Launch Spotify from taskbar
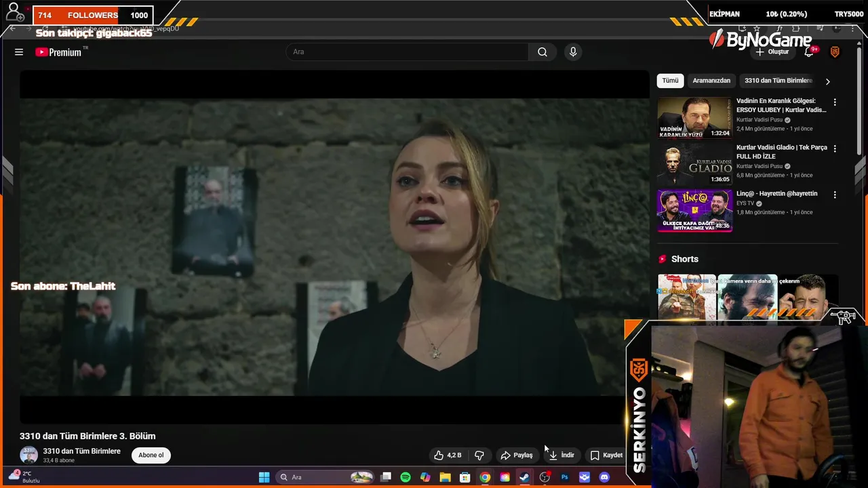The height and width of the screenshot is (488, 868). 406,477
